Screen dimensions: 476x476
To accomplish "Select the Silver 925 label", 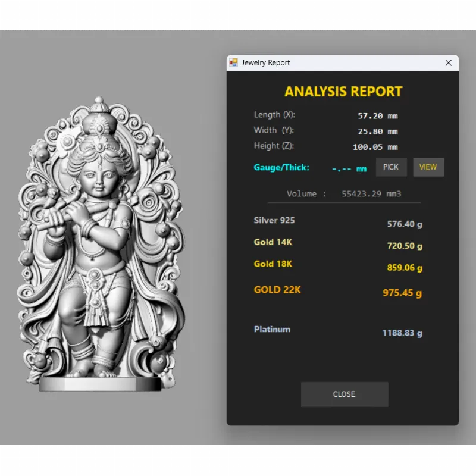I will [274, 220].
